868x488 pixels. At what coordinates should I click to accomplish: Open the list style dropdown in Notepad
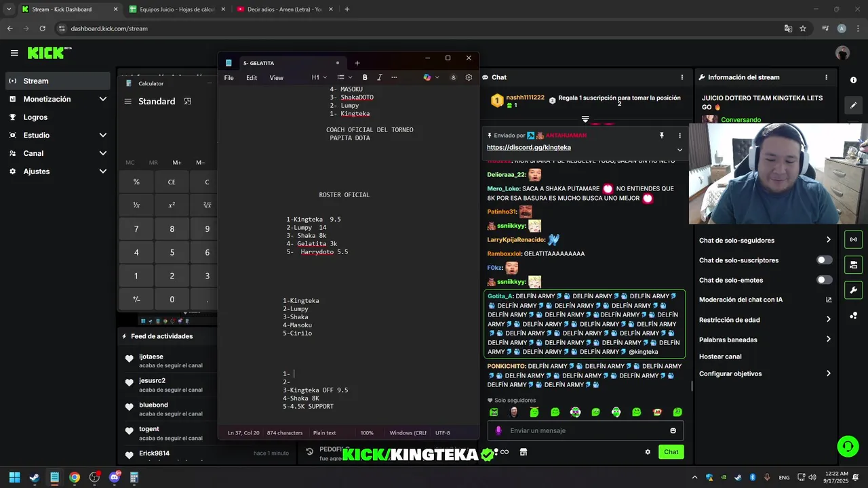tap(344, 77)
